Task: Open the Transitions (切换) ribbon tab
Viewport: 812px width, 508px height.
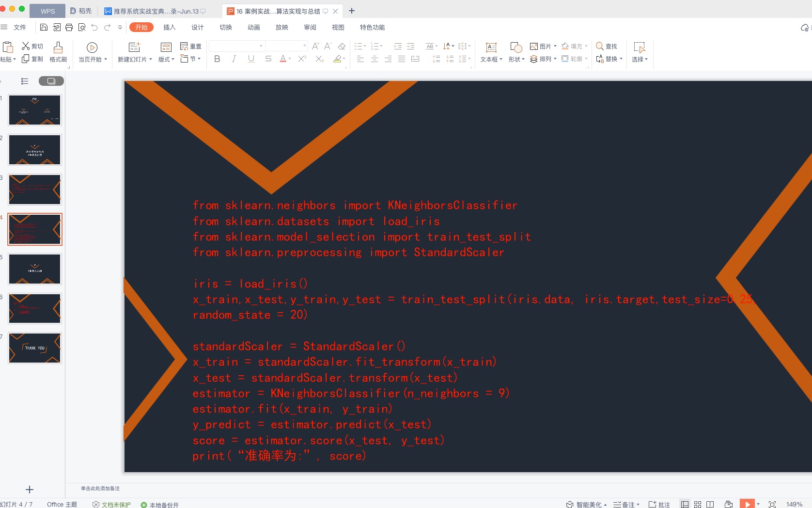Action: click(x=226, y=27)
